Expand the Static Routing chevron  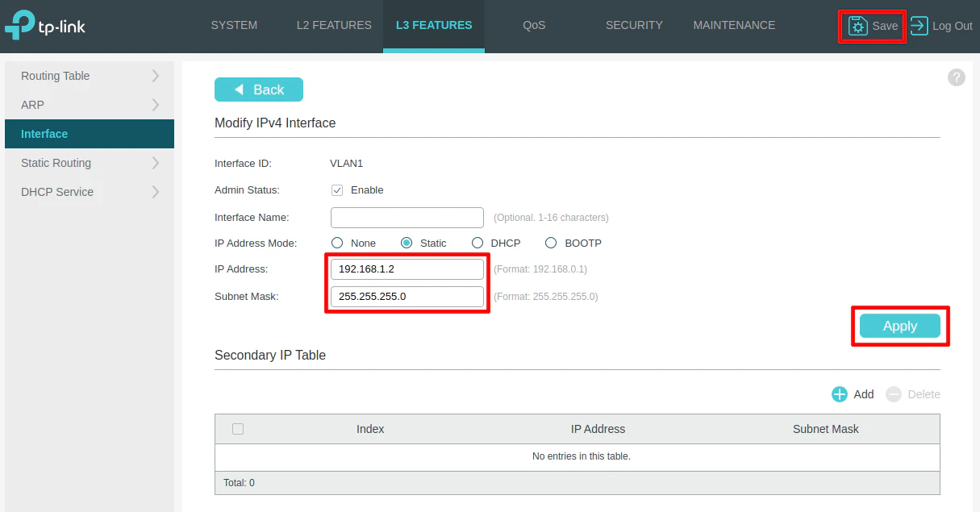[156, 163]
